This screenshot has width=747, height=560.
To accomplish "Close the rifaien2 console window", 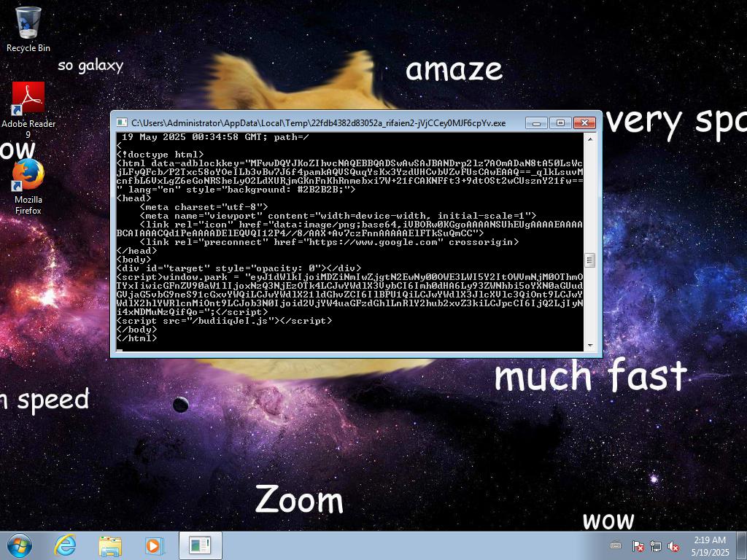I will [x=584, y=122].
